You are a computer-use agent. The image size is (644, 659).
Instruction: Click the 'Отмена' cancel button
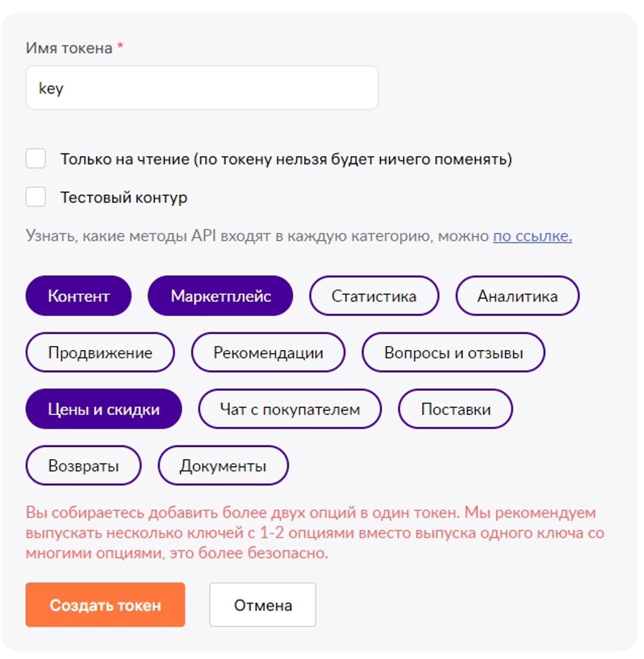(x=262, y=605)
